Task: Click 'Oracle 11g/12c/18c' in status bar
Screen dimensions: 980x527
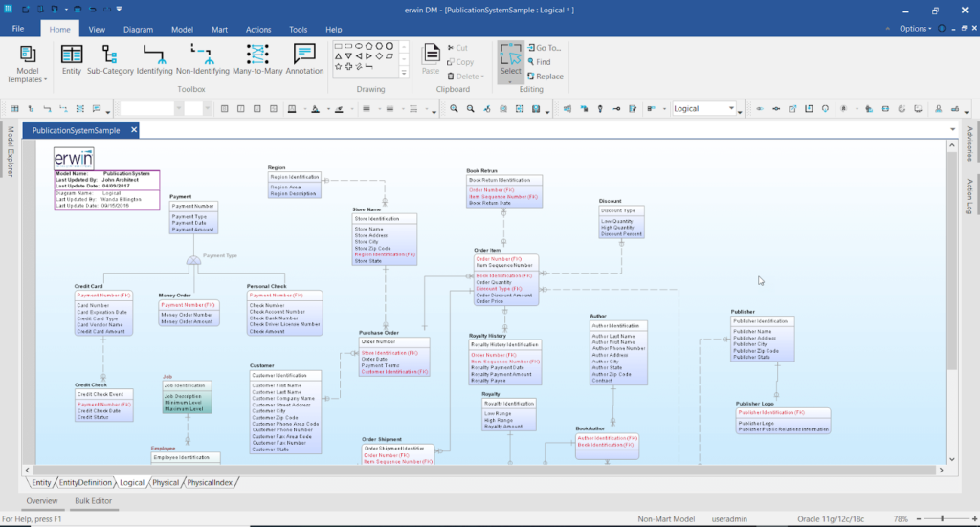Action: pyautogui.click(x=831, y=519)
